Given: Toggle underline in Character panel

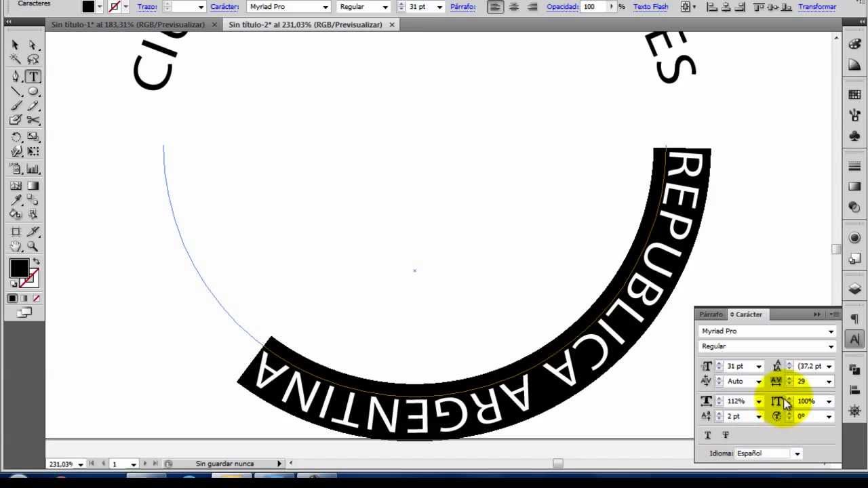Looking at the screenshot, I should (708, 435).
